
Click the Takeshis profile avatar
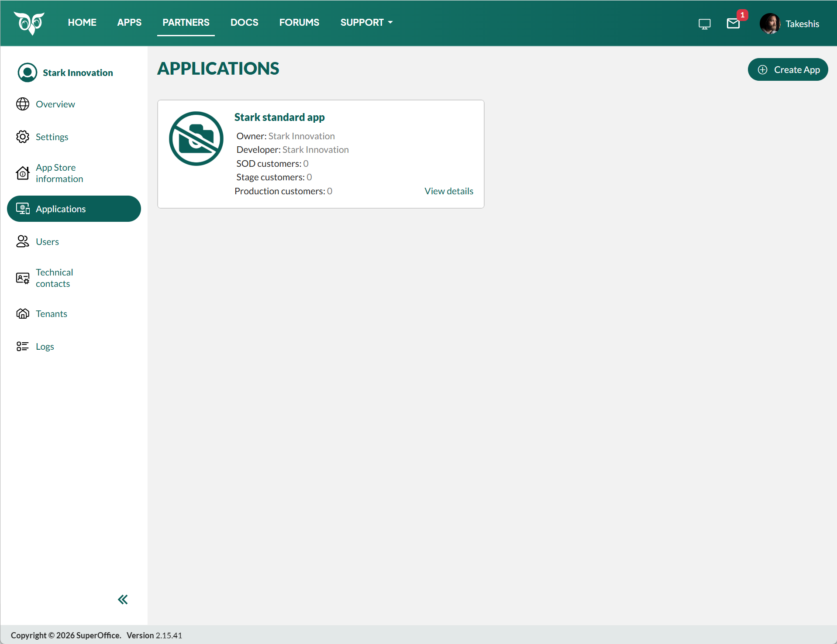point(770,24)
